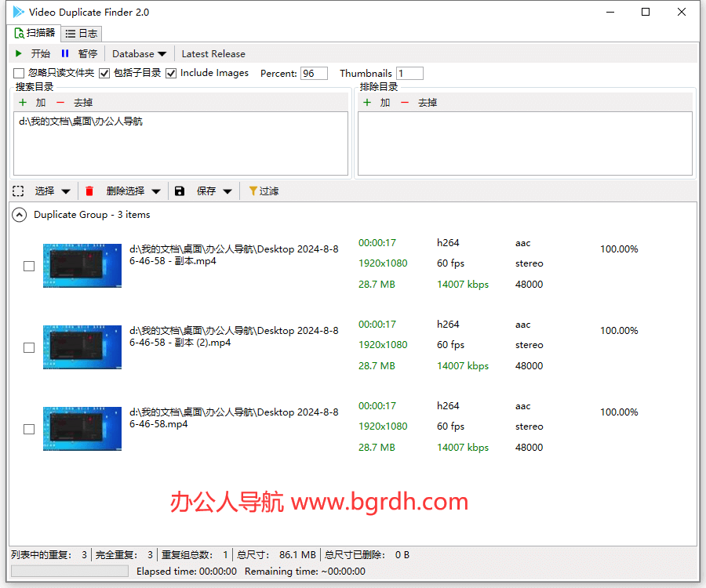
Task: Switch to the 日志 tab
Action: [x=82, y=34]
